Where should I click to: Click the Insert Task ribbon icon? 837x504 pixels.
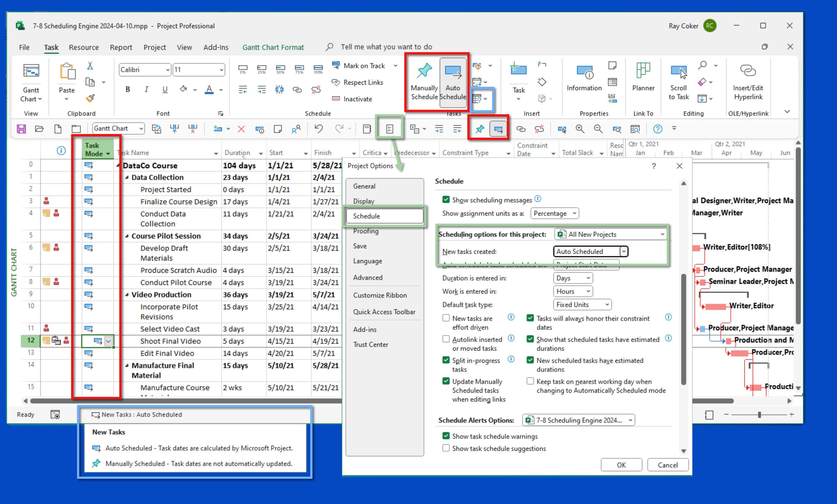518,69
